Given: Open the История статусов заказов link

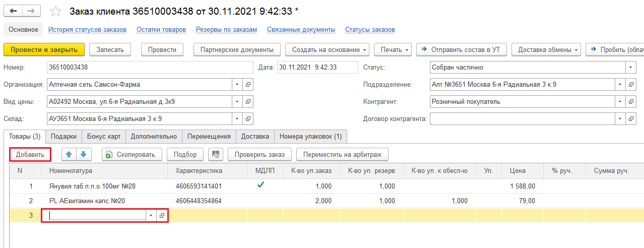Looking at the screenshot, I should (x=87, y=30).
